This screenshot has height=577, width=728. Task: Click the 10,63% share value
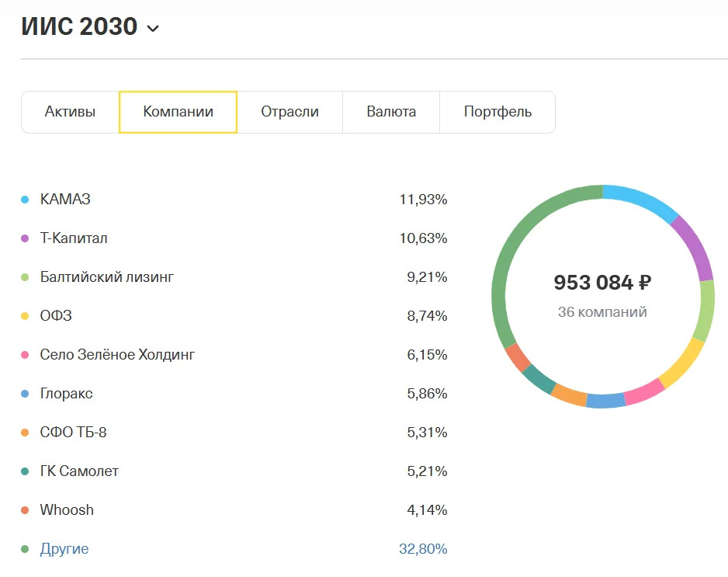coord(423,238)
